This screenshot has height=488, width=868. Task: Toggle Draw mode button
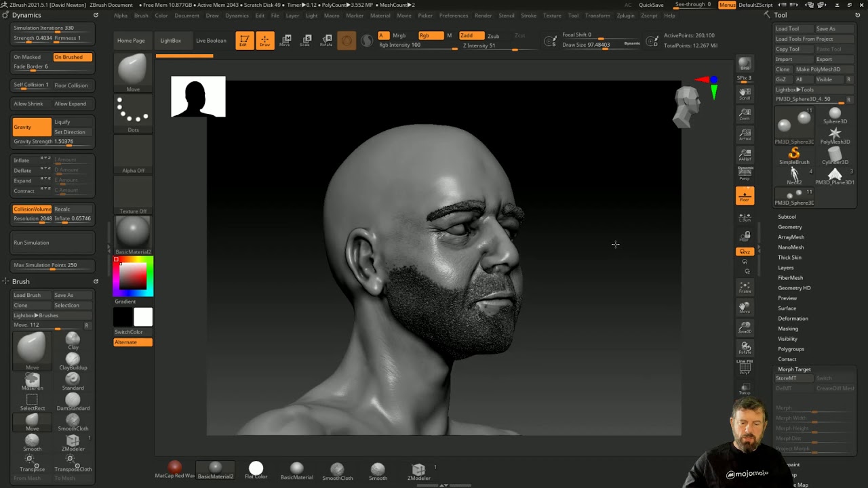pos(264,41)
